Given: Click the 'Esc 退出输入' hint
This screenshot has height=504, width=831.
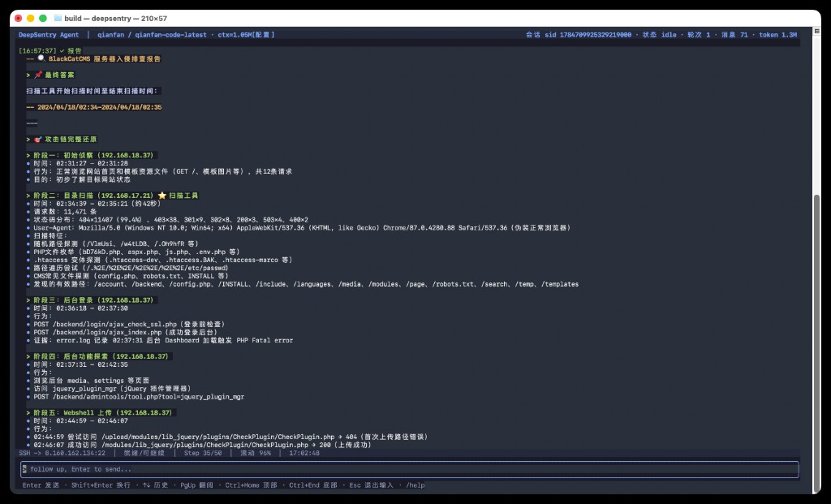Looking at the screenshot, I should click(x=371, y=485).
